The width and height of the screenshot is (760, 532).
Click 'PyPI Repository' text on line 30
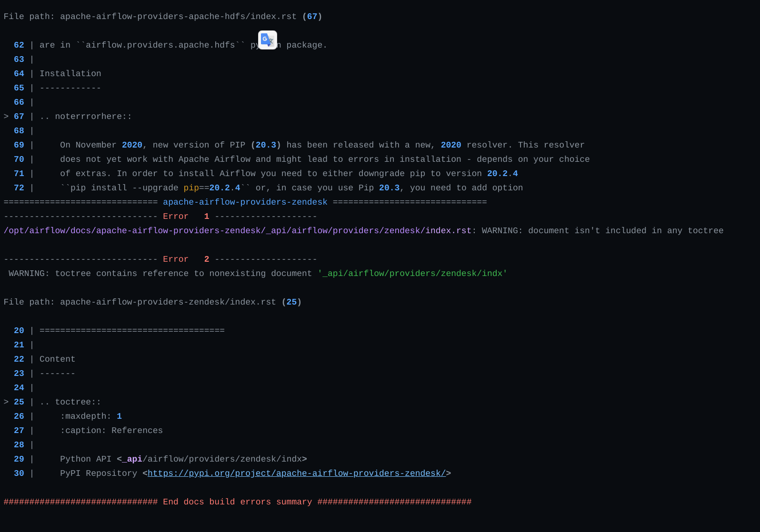[99, 473]
